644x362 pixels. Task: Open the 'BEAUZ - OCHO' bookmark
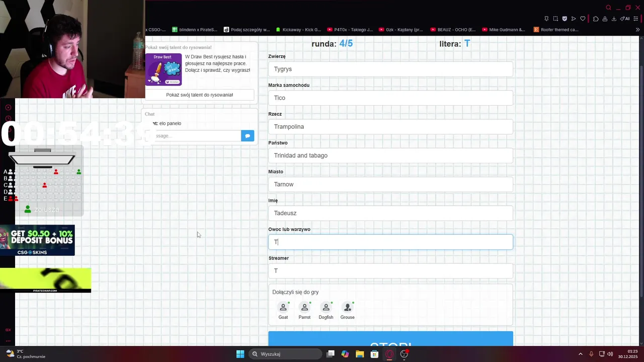pos(453,30)
